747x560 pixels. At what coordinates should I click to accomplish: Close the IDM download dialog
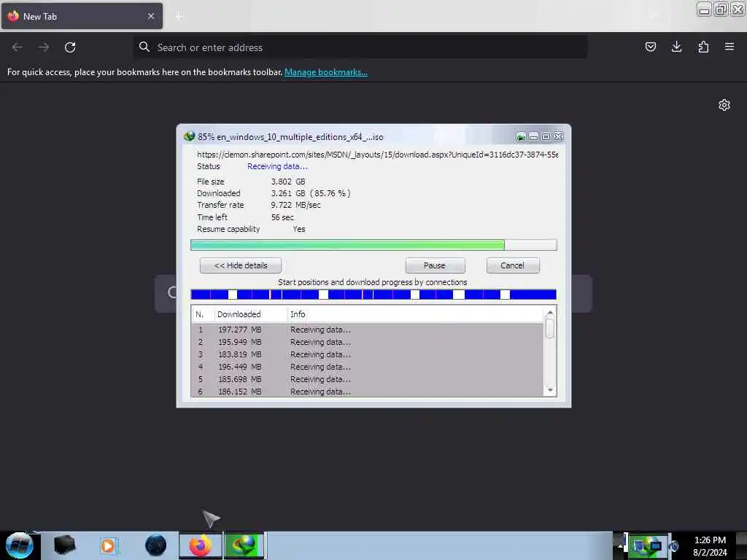558,137
